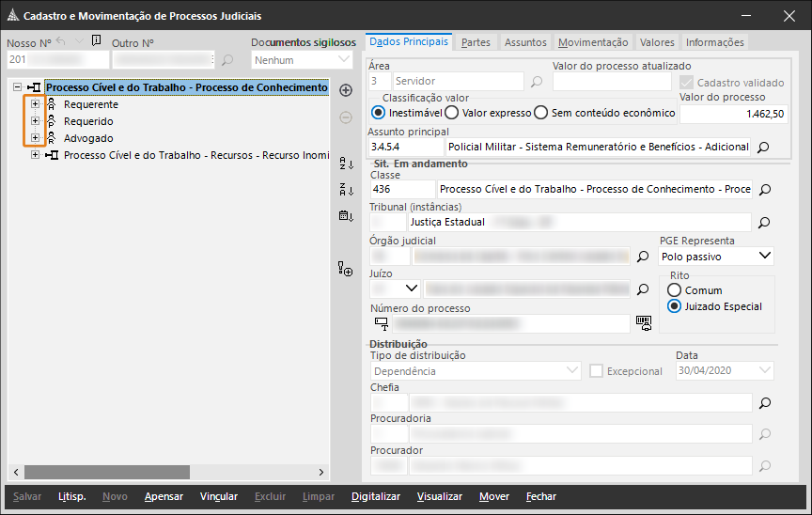Open Tribunal lookup magnifier icon
Viewport: 812px width, 515px height.
click(x=764, y=223)
